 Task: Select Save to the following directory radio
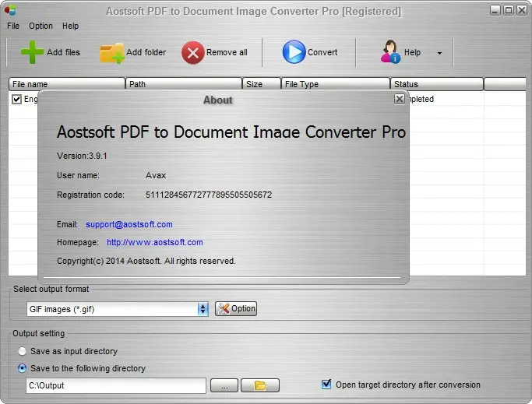click(22, 368)
